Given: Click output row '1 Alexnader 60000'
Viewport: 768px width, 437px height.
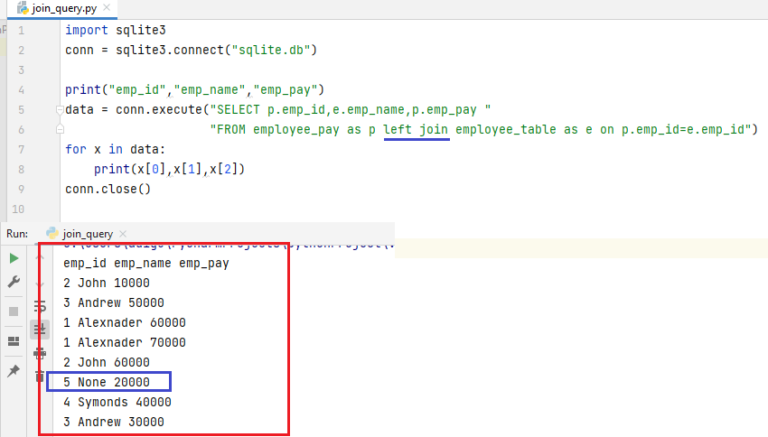Looking at the screenshot, I should [x=124, y=322].
